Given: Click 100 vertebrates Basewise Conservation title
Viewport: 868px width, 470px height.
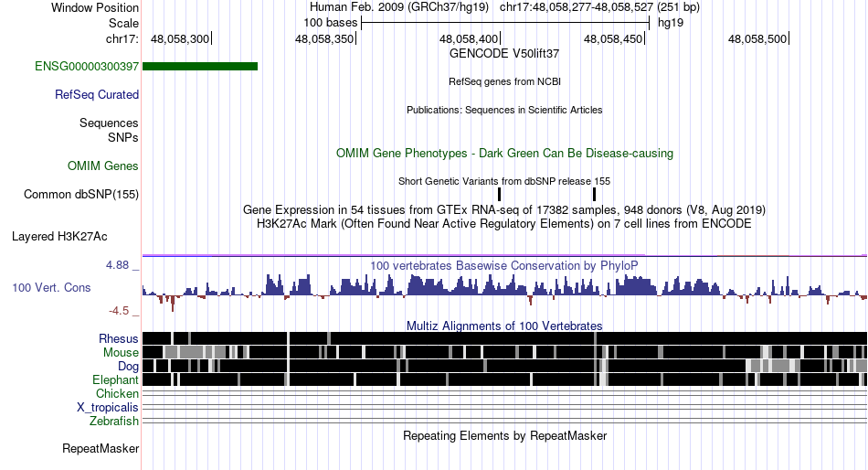Looking at the screenshot, I should 504,266.
